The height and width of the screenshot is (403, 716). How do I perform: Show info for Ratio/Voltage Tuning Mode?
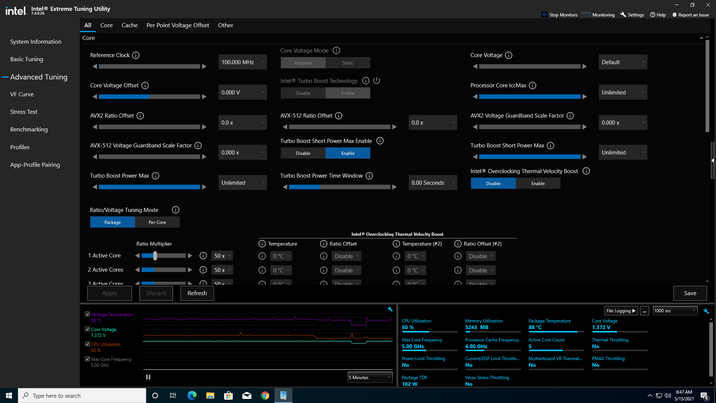(x=175, y=210)
